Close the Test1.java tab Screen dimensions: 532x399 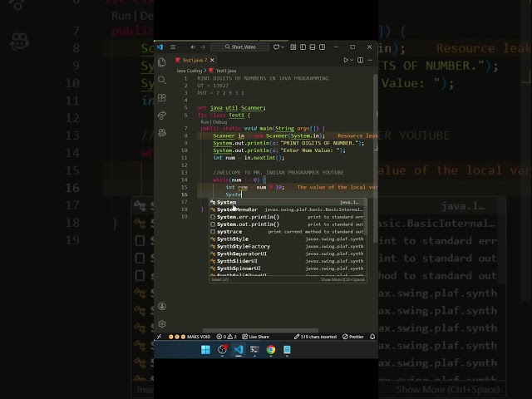pos(212,60)
